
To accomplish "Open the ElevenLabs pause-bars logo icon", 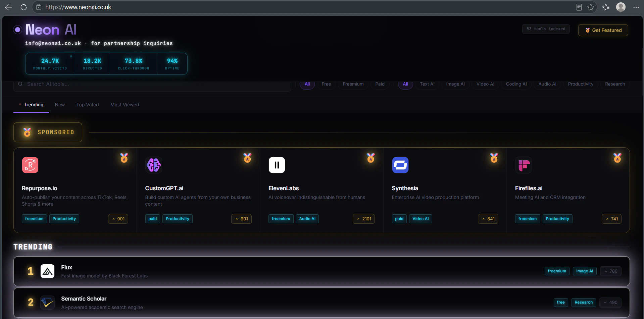I will pos(277,165).
